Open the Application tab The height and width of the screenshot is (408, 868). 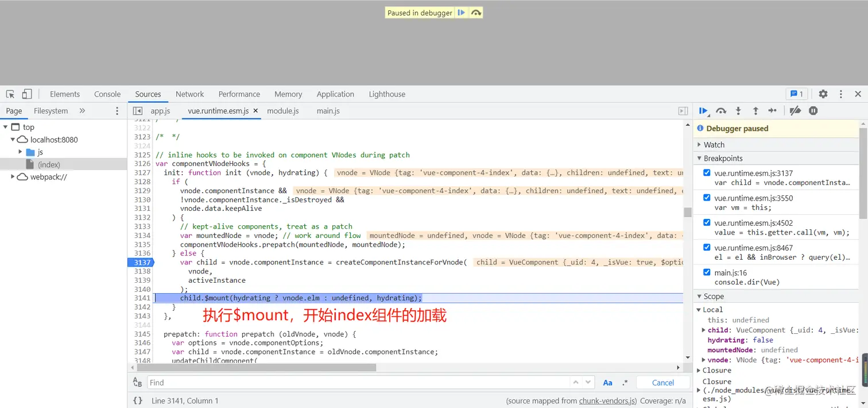(x=335, y=94)
